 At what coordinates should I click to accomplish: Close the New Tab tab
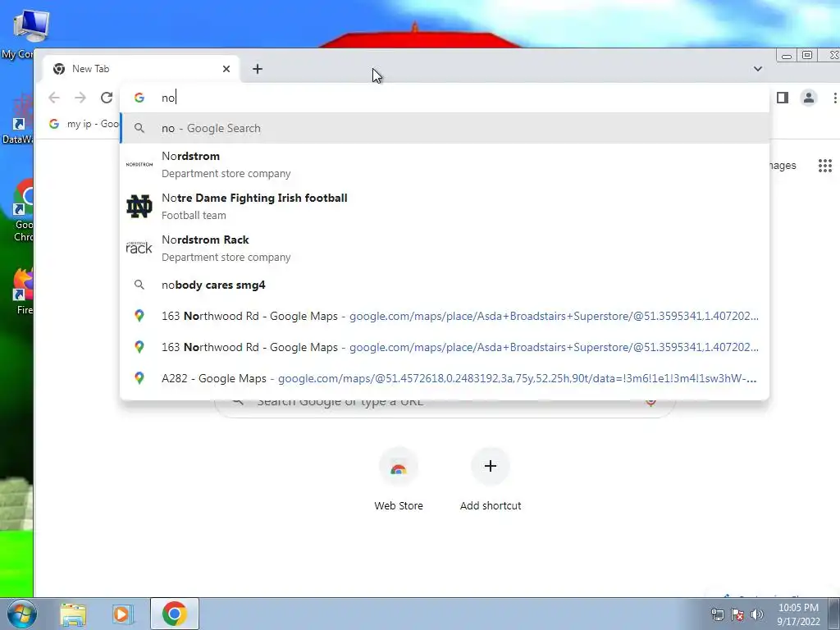tap(226, 69)
